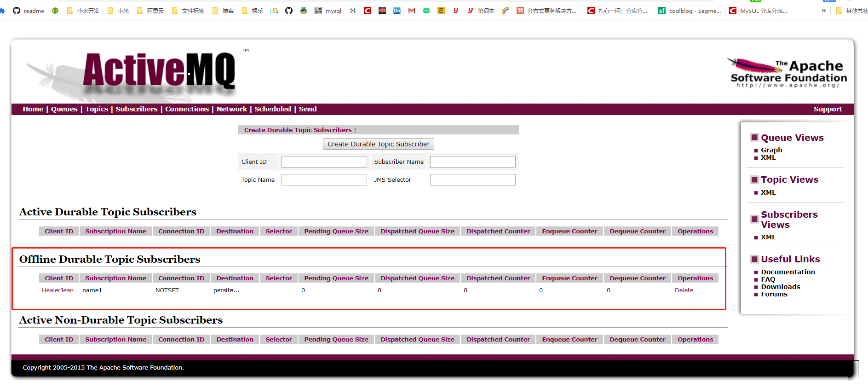This screenshot has height=388, width=868.
Task: Open the Send menu item
Action: click(308, 109)
